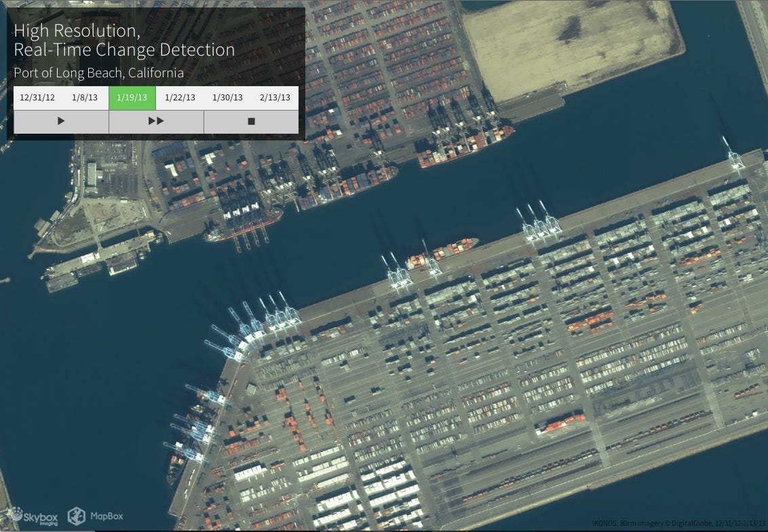Switch to the 1/8/13 imagery date
The width and height of the screenshot is (768, 532).
pos(84,97)
